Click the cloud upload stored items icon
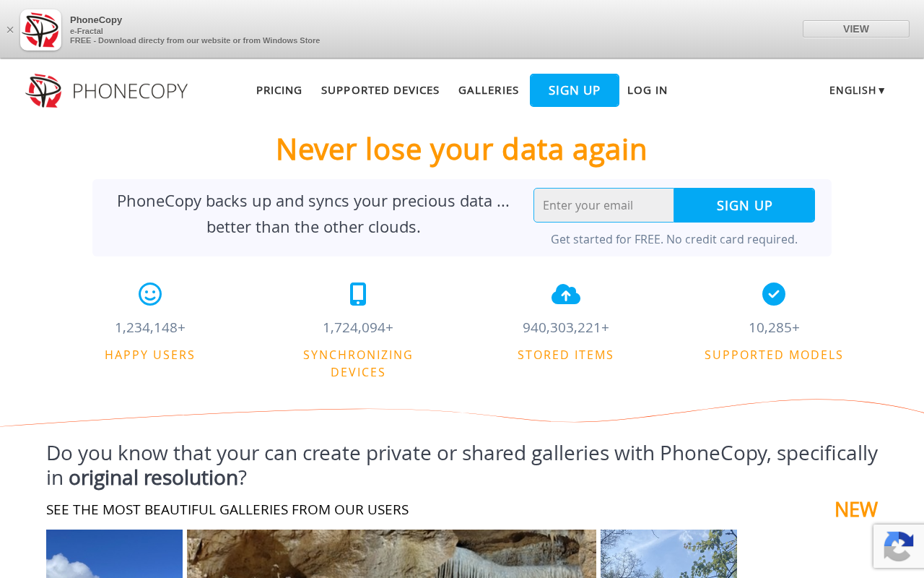The width and height of the screenshot is (924, 578). 566,294
